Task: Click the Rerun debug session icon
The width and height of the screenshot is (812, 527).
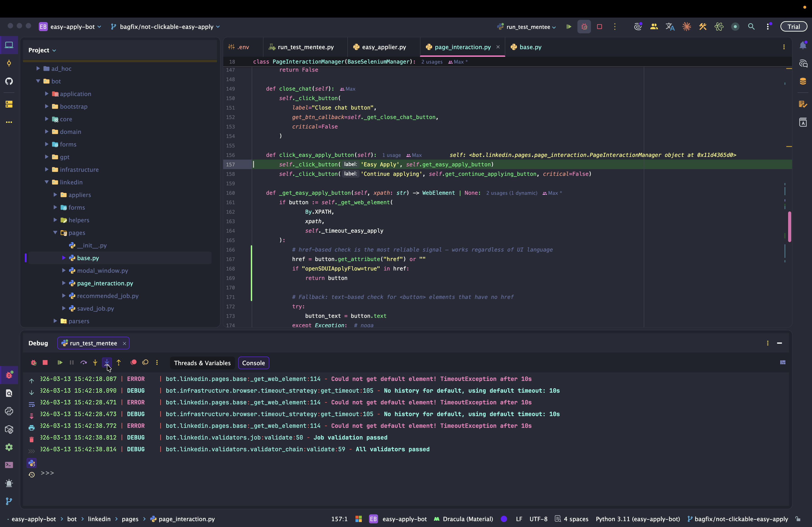Action: point(33,363)
